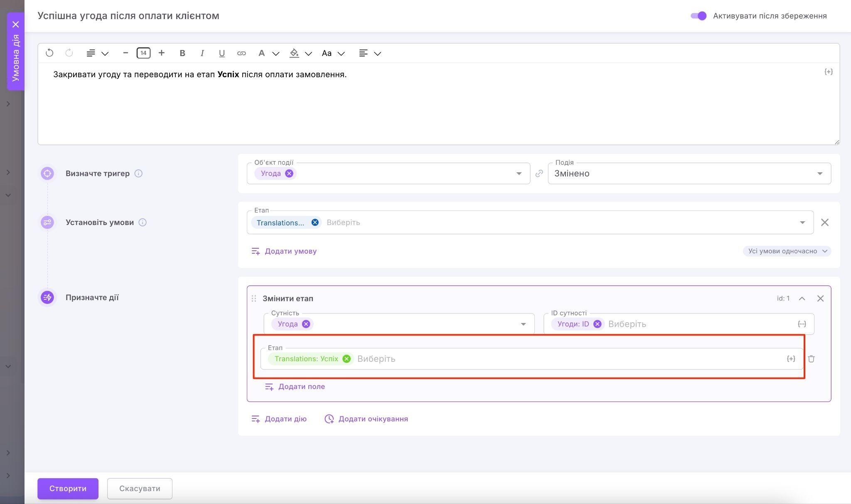This screenshot has width=851, height=504.
Task: Toggle bold formatting in the editor
Action: coord(182,53)
